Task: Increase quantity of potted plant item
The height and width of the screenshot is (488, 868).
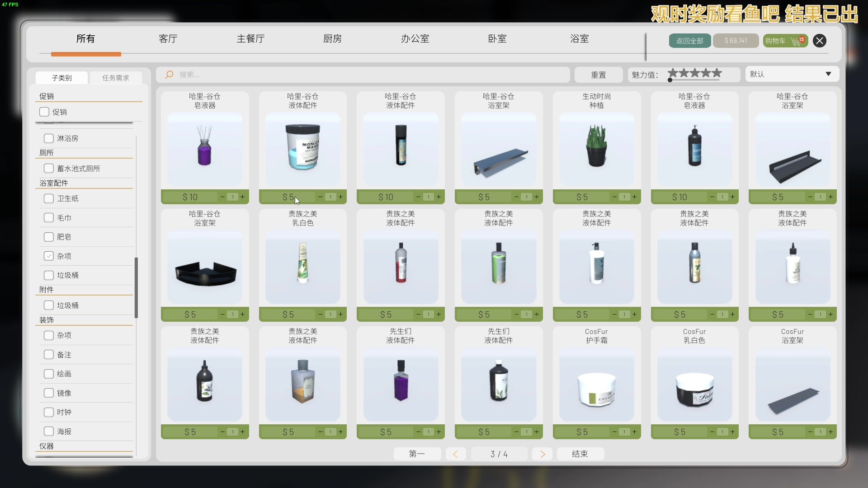Action: tap(634, 197)
